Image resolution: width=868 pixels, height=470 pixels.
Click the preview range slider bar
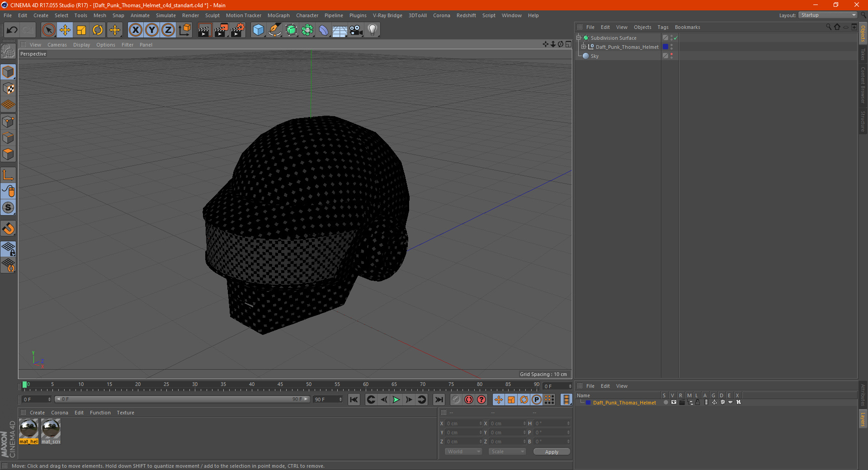point(182,399)
